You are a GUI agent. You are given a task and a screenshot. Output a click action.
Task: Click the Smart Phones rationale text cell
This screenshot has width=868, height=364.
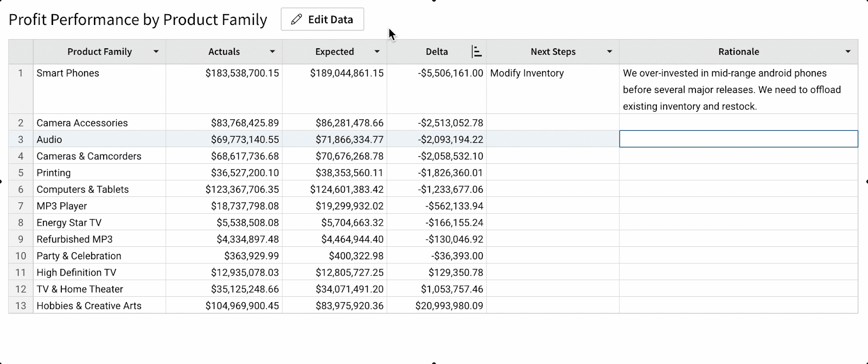[732, 90]
